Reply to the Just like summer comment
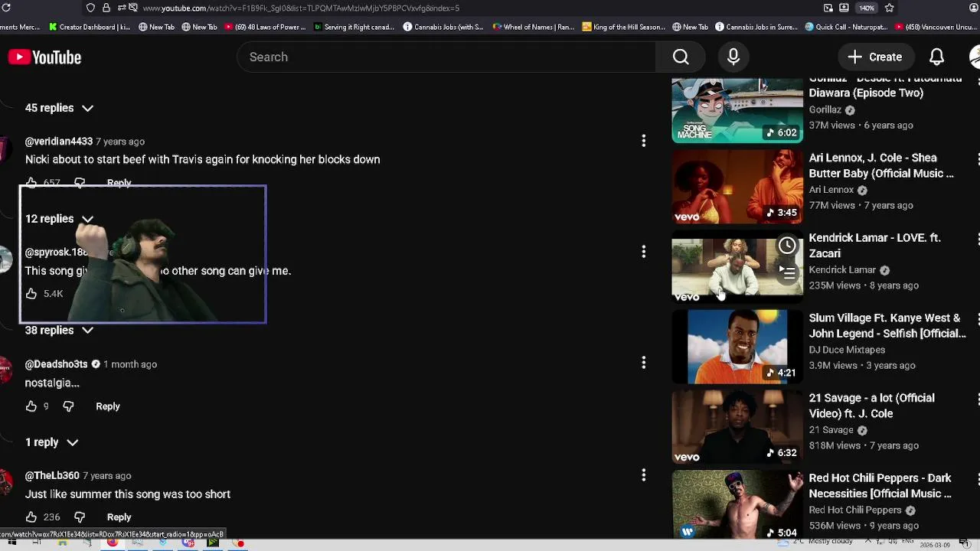980x551 pixels. (x=119, y=517)
